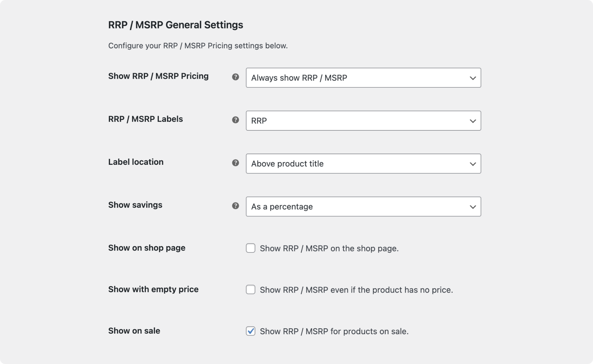Viewport: 593px width, 364px height.
Task: Enable showing RRP / MSRP with empty price
Action: tap(251, 290)
